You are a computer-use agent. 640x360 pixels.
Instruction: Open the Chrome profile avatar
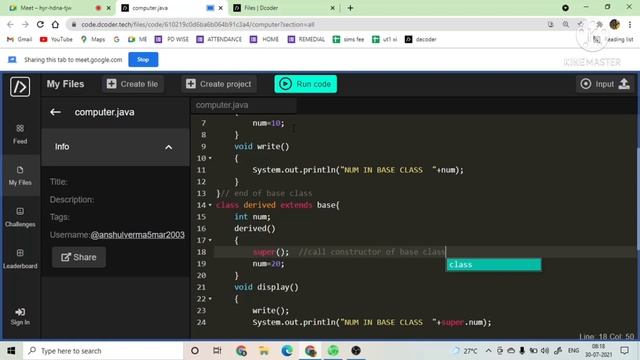click(615, 24)
